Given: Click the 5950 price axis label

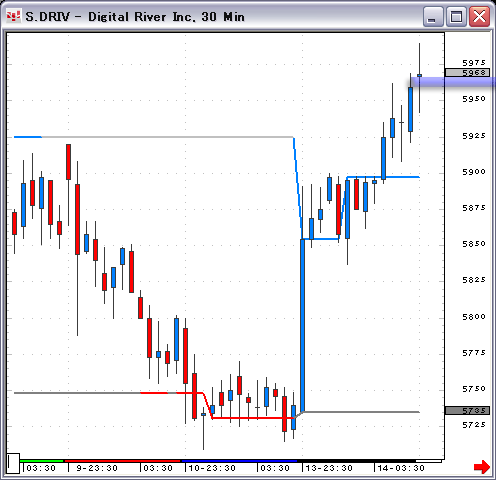Looking at the screenshot, I should click(474, 99).
